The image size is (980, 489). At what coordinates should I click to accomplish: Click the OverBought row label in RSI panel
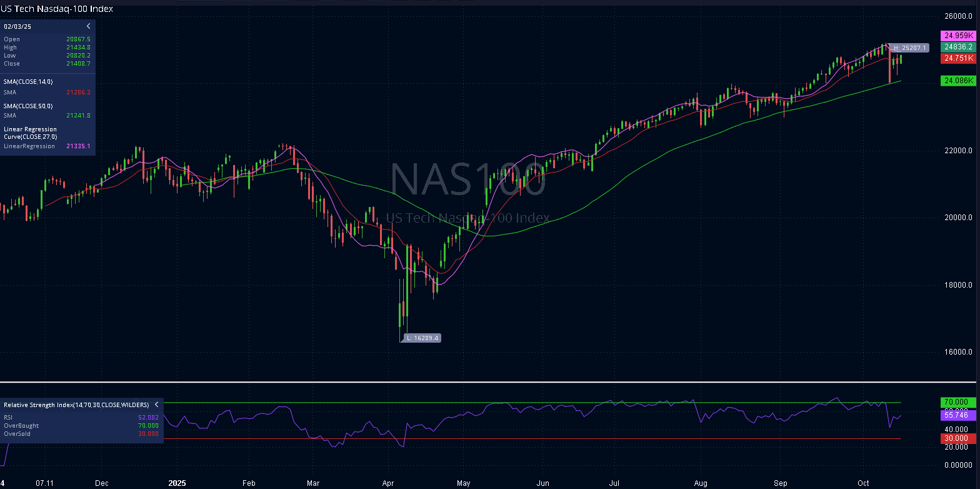tap(21, 425)
